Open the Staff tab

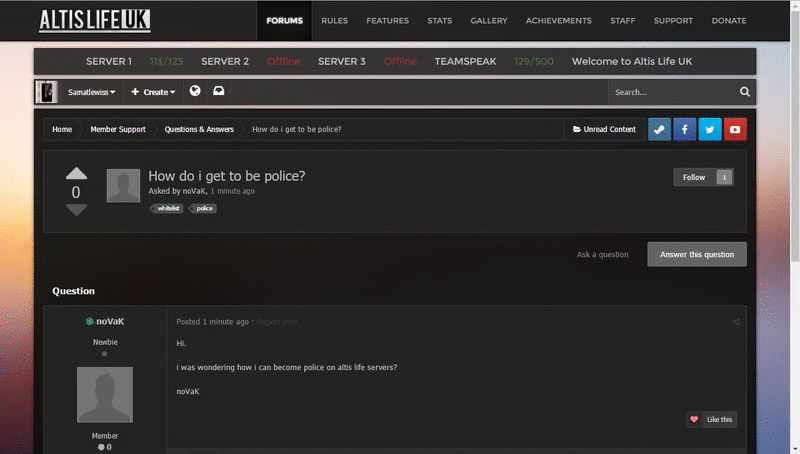622,21
